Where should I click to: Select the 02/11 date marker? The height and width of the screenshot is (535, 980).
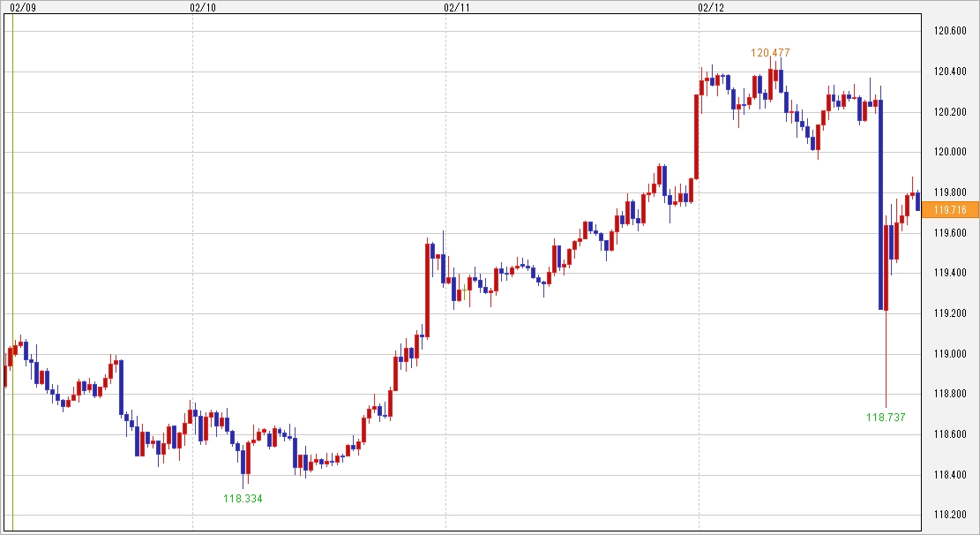456,7
